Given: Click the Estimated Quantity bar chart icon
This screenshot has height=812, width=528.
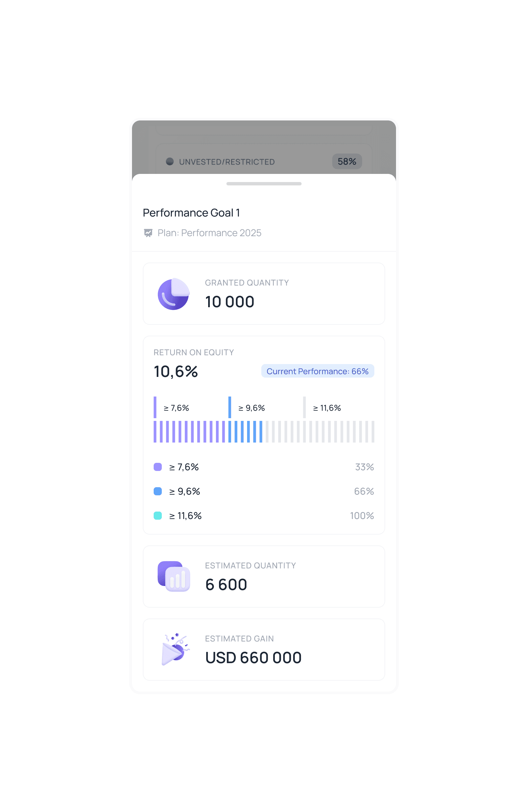Looking at the screenshot, I should pyautogui.click(x=173, y=576).
